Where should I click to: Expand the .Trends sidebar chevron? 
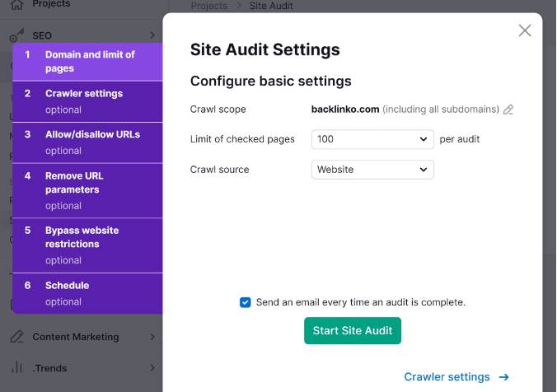click(x=152, y=368)
